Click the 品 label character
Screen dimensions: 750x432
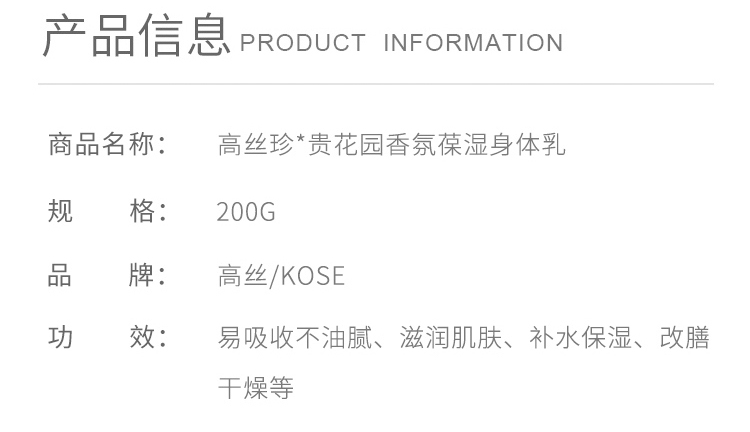tap(60, 276)
